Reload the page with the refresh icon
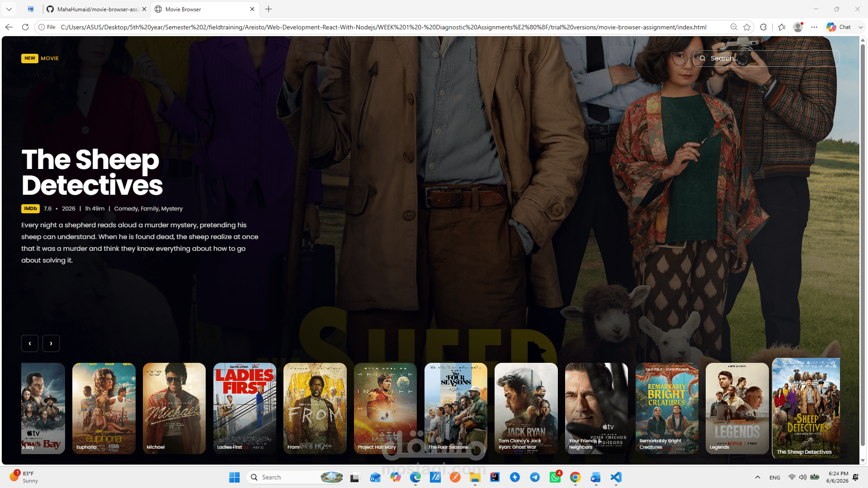 (x=25, y=27)
